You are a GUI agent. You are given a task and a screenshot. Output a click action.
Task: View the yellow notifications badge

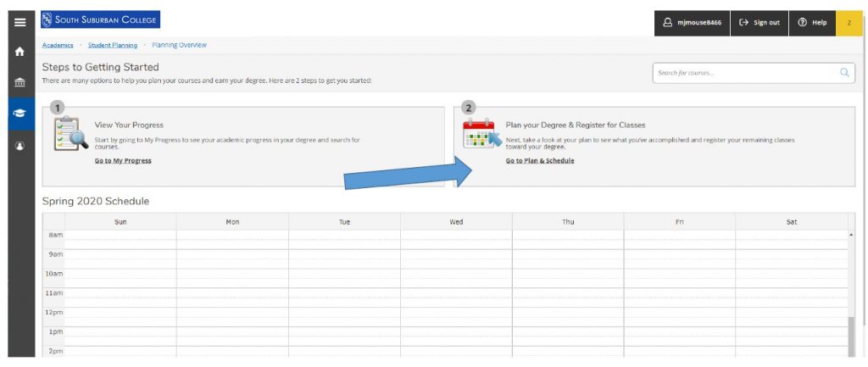[849, 22]
